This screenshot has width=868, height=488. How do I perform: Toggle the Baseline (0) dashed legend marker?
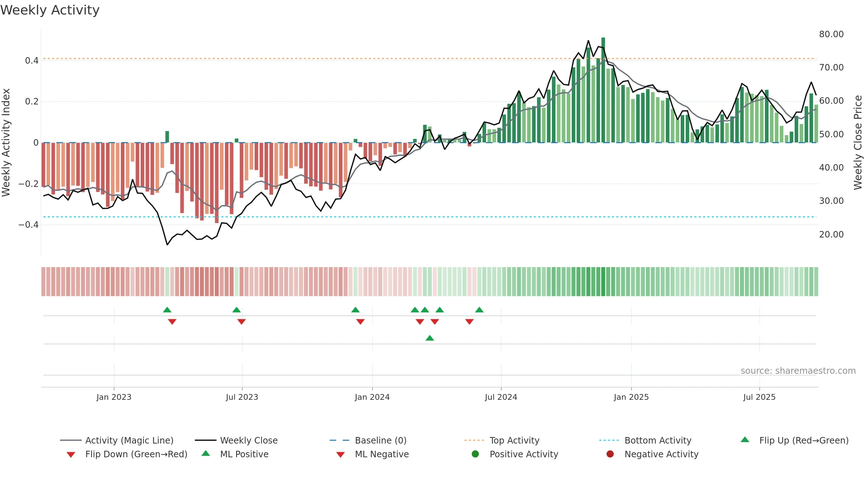[340, 440]
